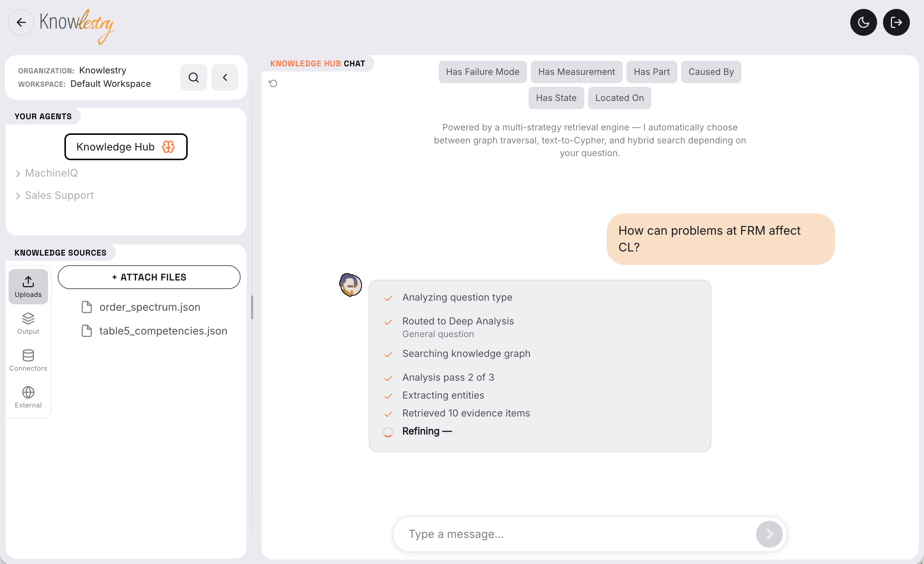Viewport: 924px width, 564px height.
Task: Open the table5_competencies.json file name
Action: click(163, 331)
